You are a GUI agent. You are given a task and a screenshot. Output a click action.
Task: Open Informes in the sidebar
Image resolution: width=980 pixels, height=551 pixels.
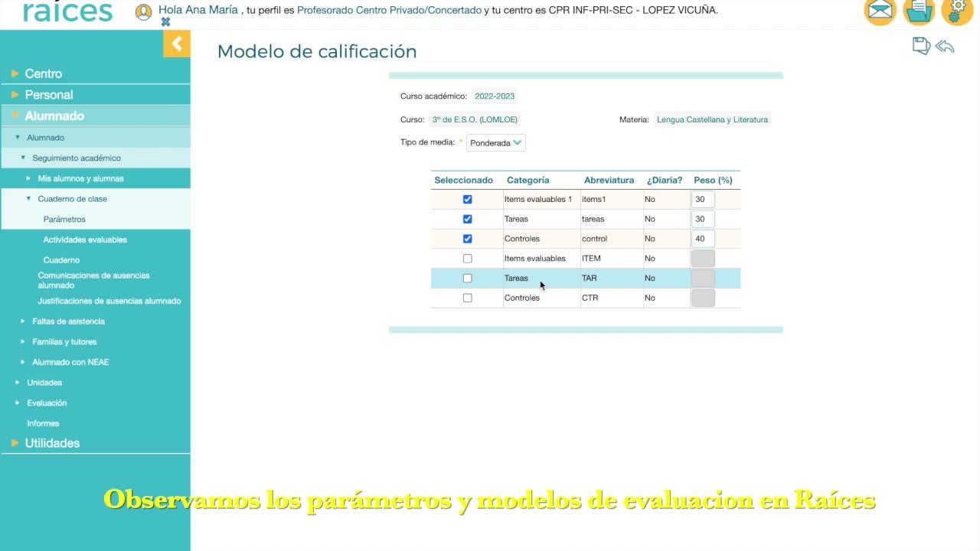pyautogui.click(x=43, y=423)
